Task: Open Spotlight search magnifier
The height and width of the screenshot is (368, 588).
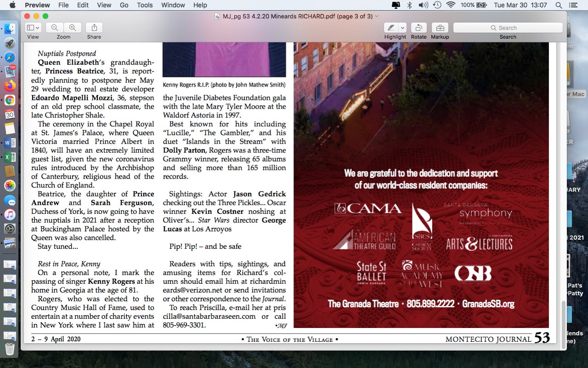Action: tap(559, 5)
